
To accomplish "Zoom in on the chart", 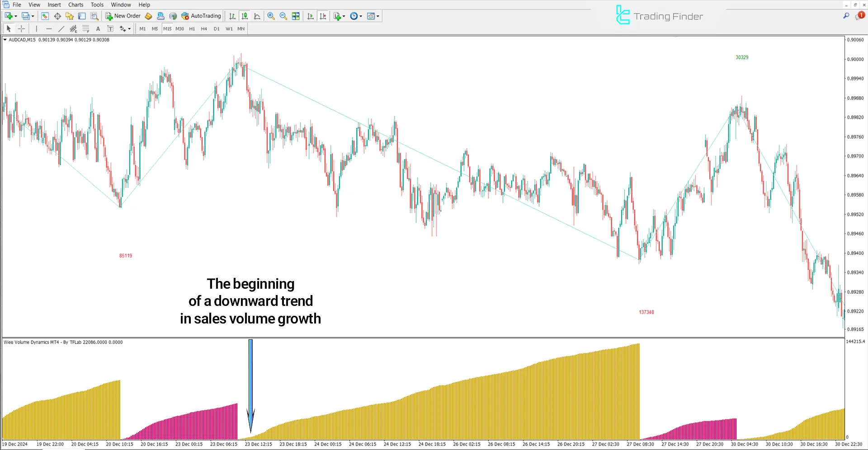I will pos(270,16).
